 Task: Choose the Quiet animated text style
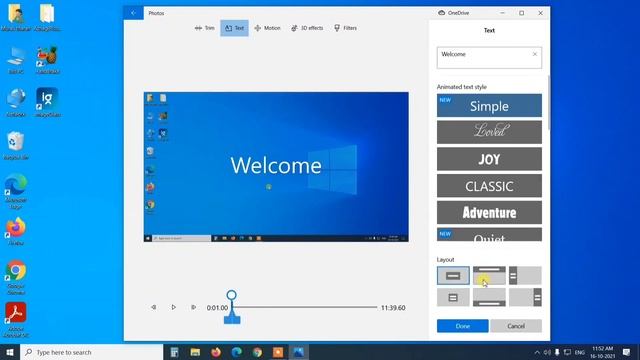[489, 235]
